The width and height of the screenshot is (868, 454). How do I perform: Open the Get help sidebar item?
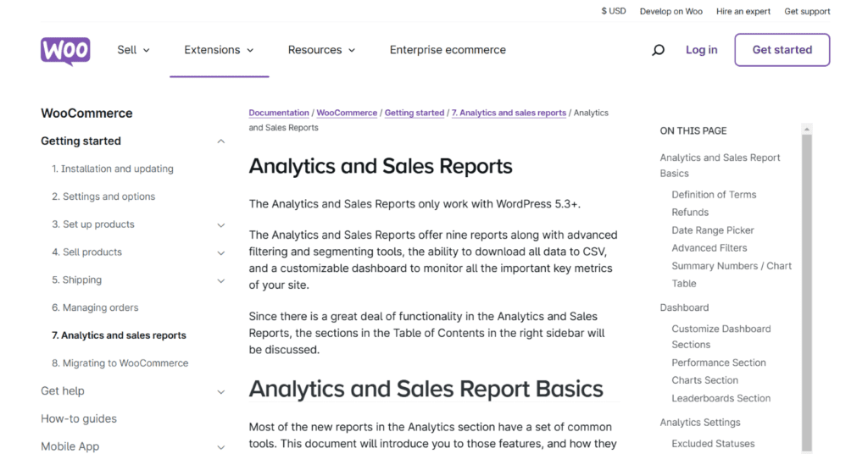[63, 391]
